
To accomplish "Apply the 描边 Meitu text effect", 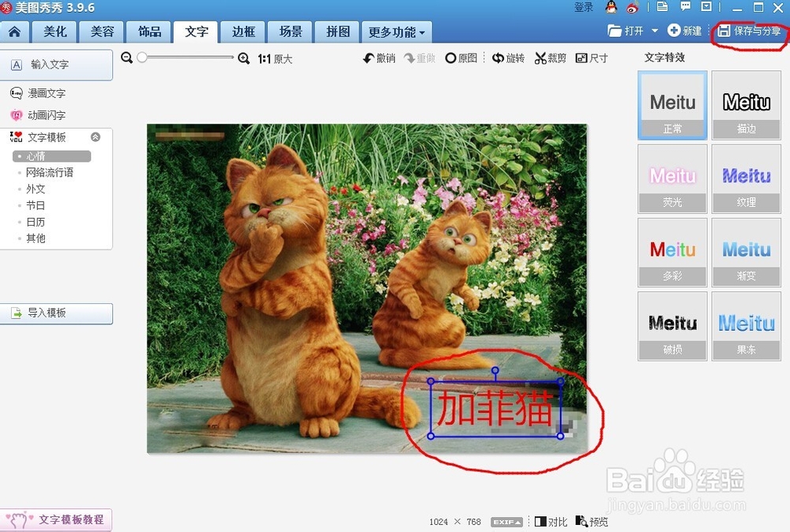I will coord(746,106).
